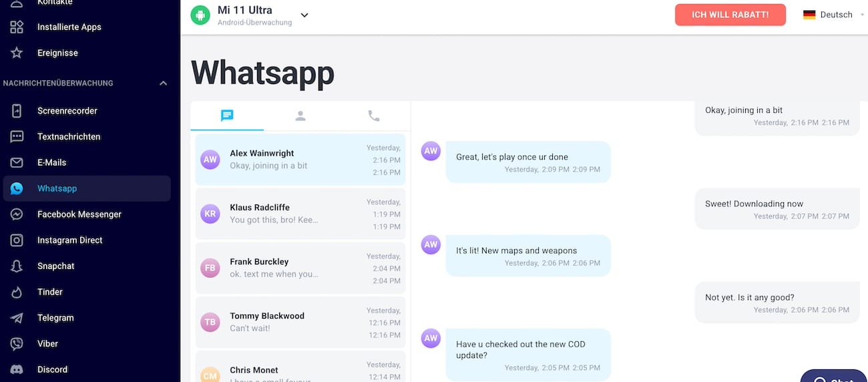This screenshot has width=868, height=382.
Task: Click the 'It's lit! New maps and weapons' message
Action: tap(528, 256)
